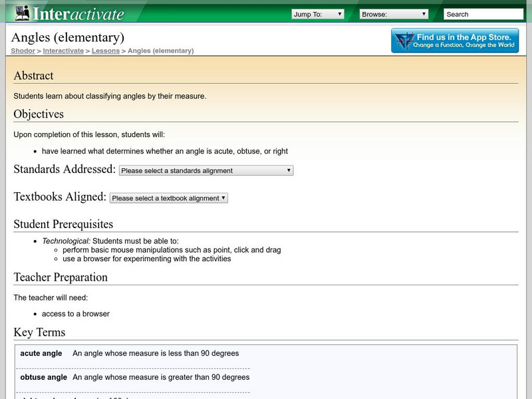Click the App Store banner

pyautogui.click(x=455, y=41)
